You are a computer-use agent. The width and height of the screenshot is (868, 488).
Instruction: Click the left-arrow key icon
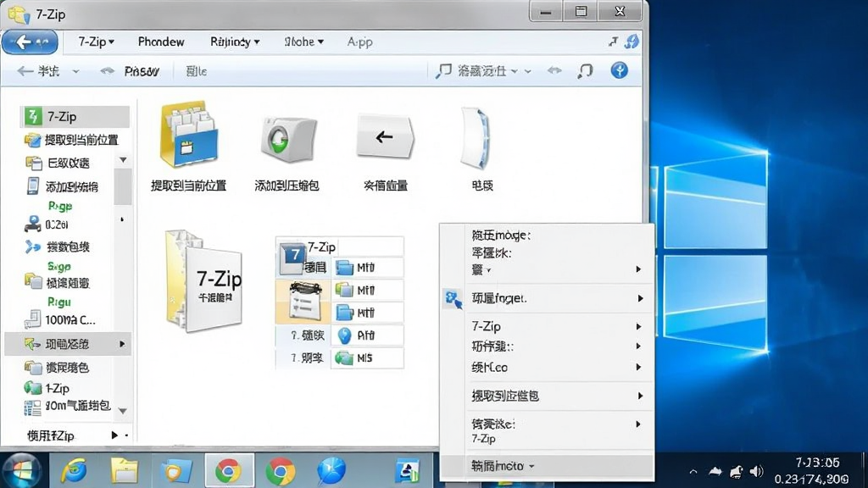point(385,136)
